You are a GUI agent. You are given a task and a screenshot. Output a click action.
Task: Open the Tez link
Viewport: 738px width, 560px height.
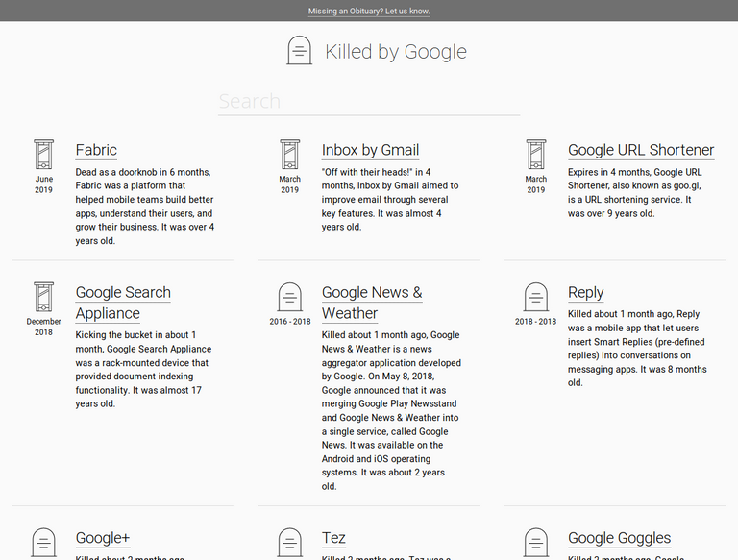point(333,538)
